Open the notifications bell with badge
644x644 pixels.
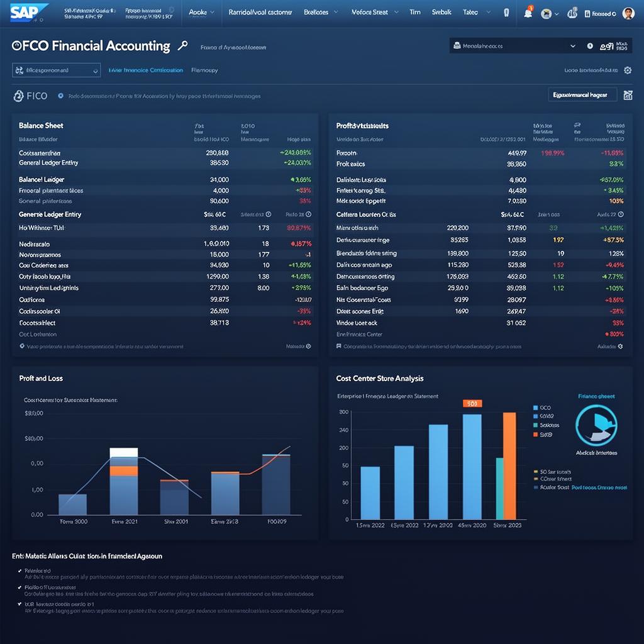point(528,13)
